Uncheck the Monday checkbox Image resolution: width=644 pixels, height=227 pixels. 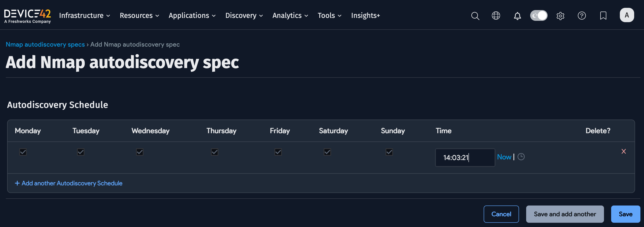pyautogui.click(x=23, y=152)
